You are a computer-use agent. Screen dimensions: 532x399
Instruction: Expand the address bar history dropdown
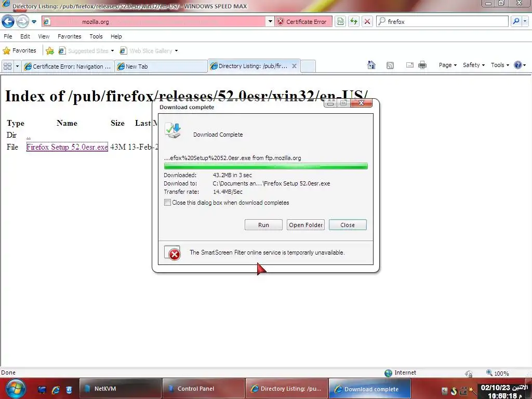click(x=270, y=22)
